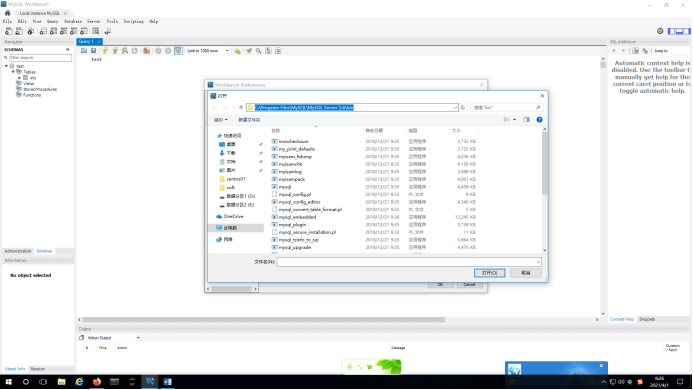693x390 pixels.
Task: Open the organize menu dropdown in file dialog
Action: point(220,120)
